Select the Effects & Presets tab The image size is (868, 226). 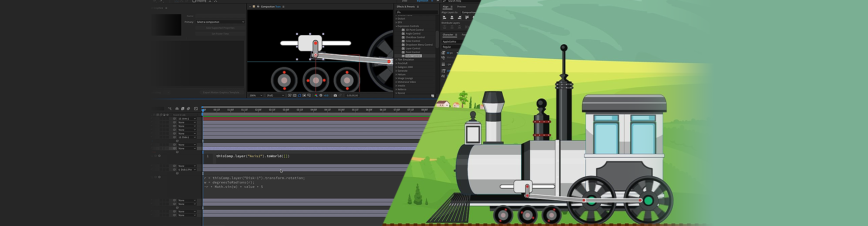[x=406, y=7]
